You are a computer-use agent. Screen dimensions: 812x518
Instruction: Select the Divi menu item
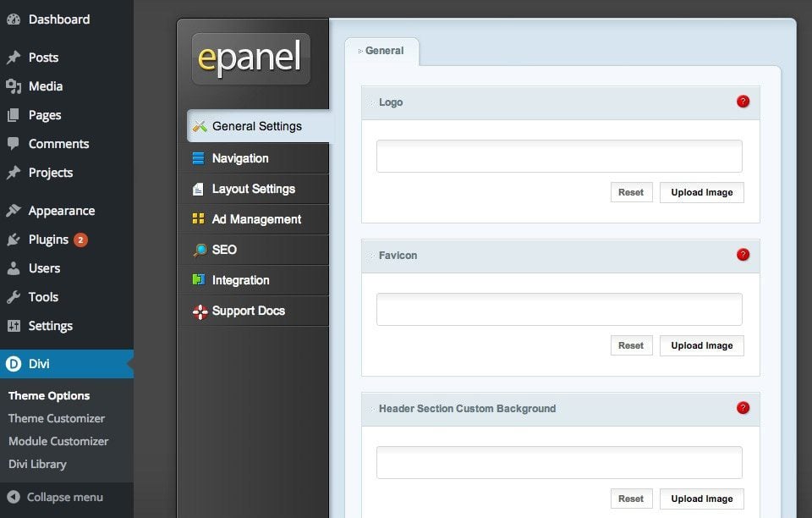pos(67,364)
